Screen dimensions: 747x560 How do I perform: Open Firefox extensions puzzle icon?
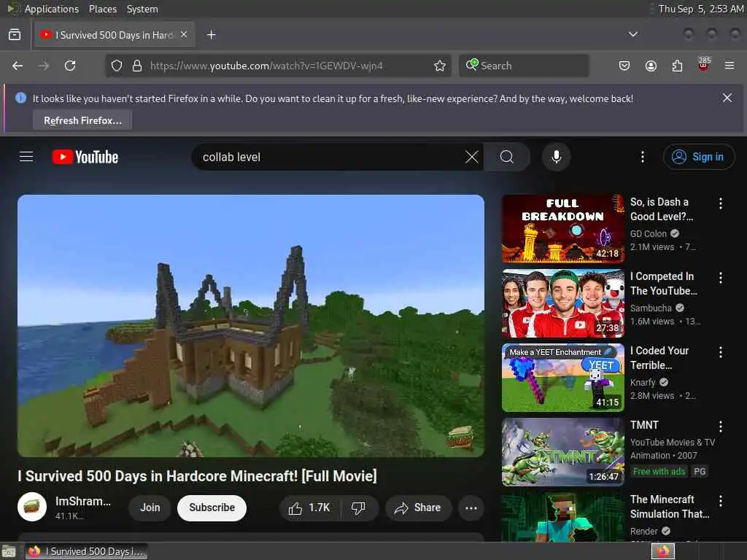(x=677, y=66)
